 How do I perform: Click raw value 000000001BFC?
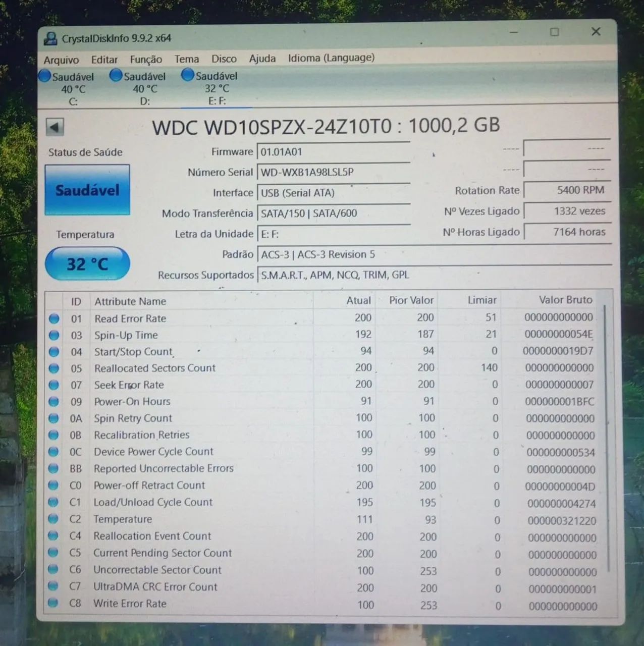[x=560, y=402]
